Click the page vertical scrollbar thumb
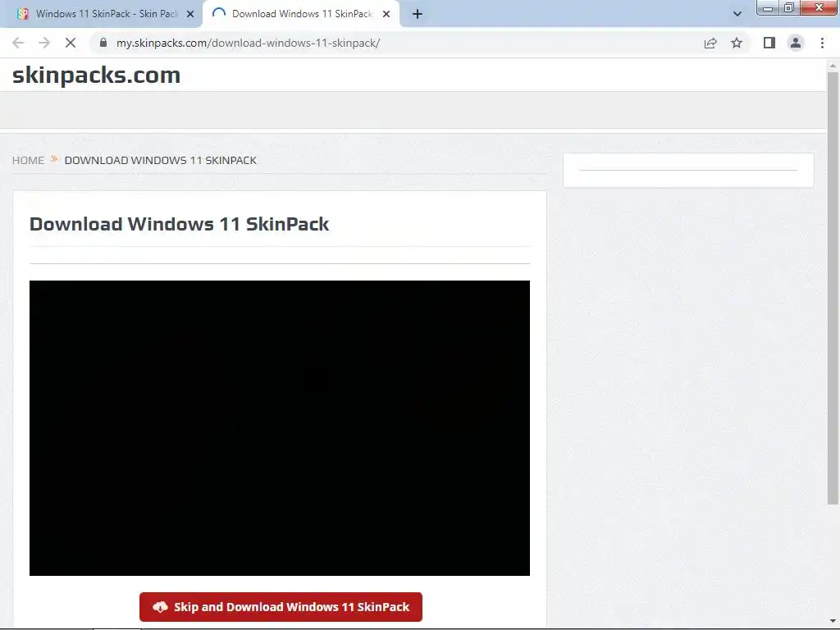This screenshot has height=630, width=840. [x=833, y=288]
